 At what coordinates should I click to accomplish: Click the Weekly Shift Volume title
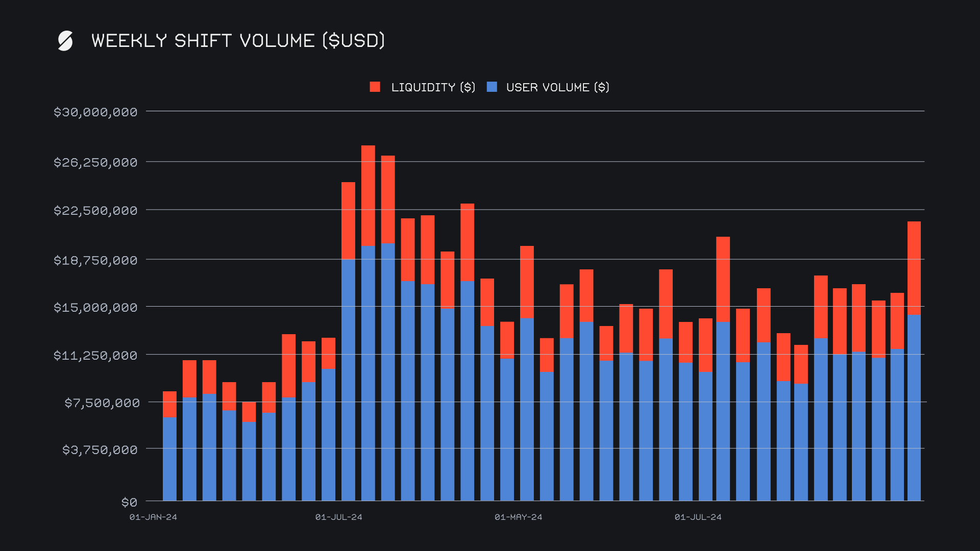coord(238,41)
